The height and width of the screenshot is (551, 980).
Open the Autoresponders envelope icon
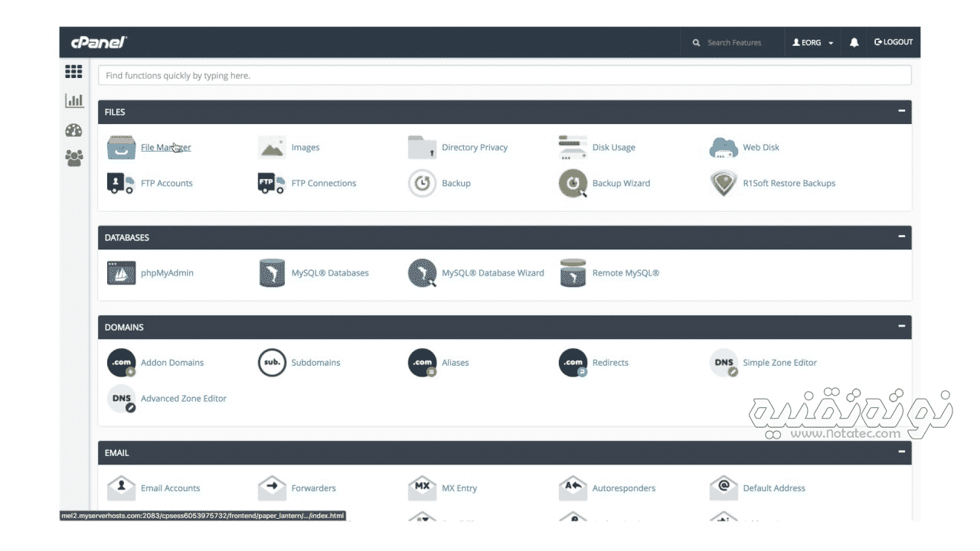[x=573, y=487]
